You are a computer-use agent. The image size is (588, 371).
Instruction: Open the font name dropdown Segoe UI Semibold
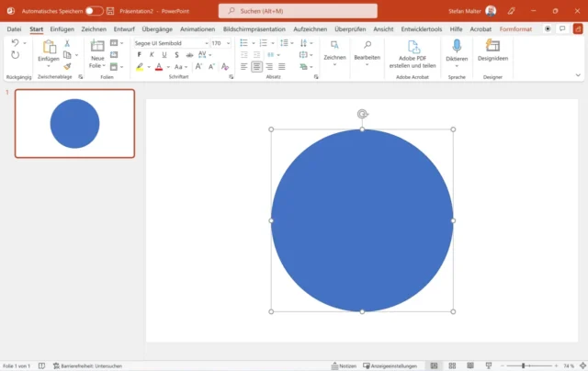click(169, 43)
